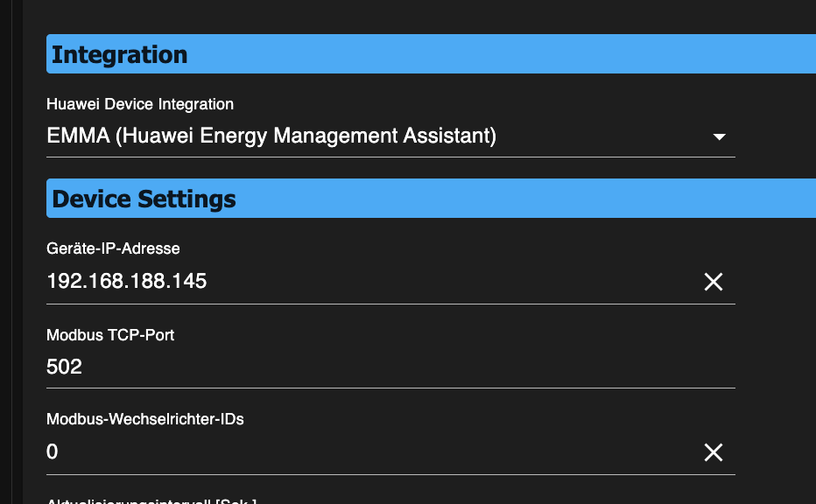Click the "(Huawei Energy Management Assistant)" text

[306, 136]
